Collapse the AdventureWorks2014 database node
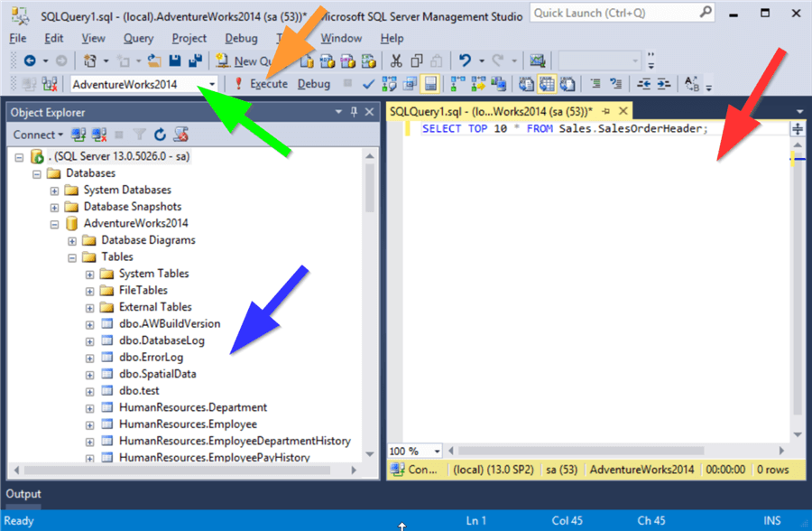Screen dimensions: 812x531 point(54,224)
